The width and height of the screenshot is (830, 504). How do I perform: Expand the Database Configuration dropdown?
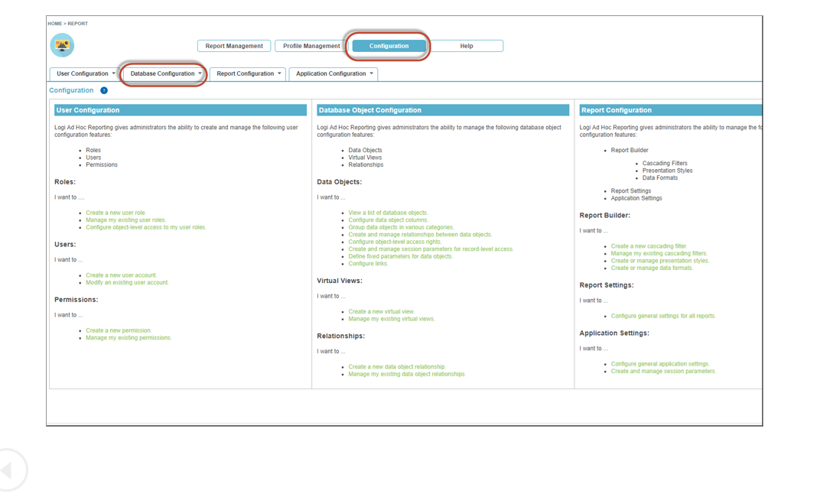(x=165, y=74)
